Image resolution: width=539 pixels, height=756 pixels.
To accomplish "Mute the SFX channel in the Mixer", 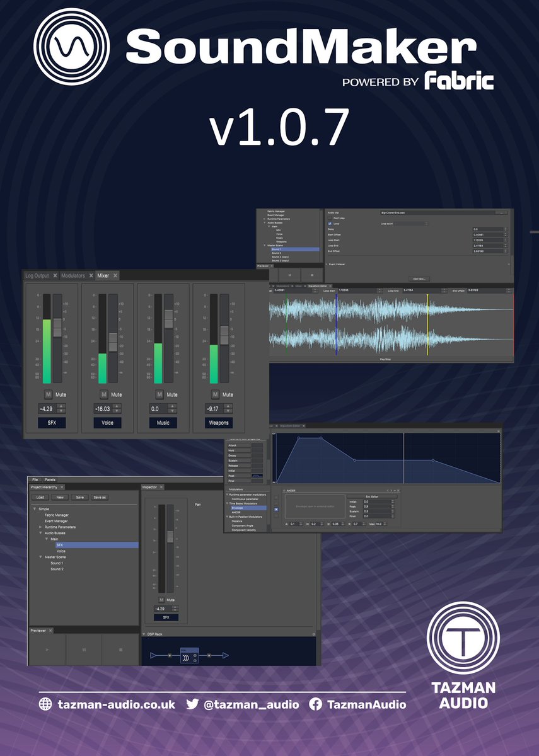I will click(x=49, y=394).
